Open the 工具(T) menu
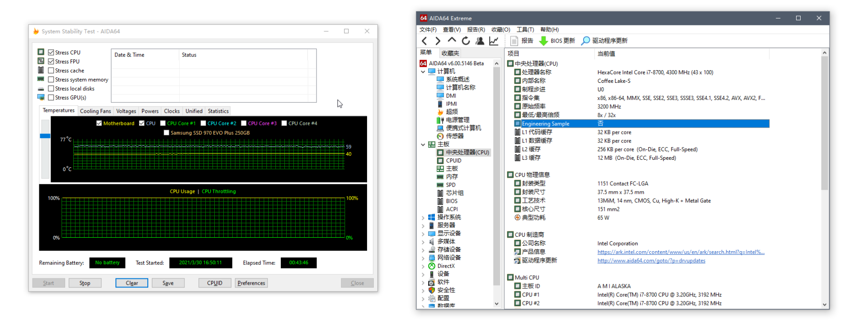868x325 pixels. click(525, 29)
